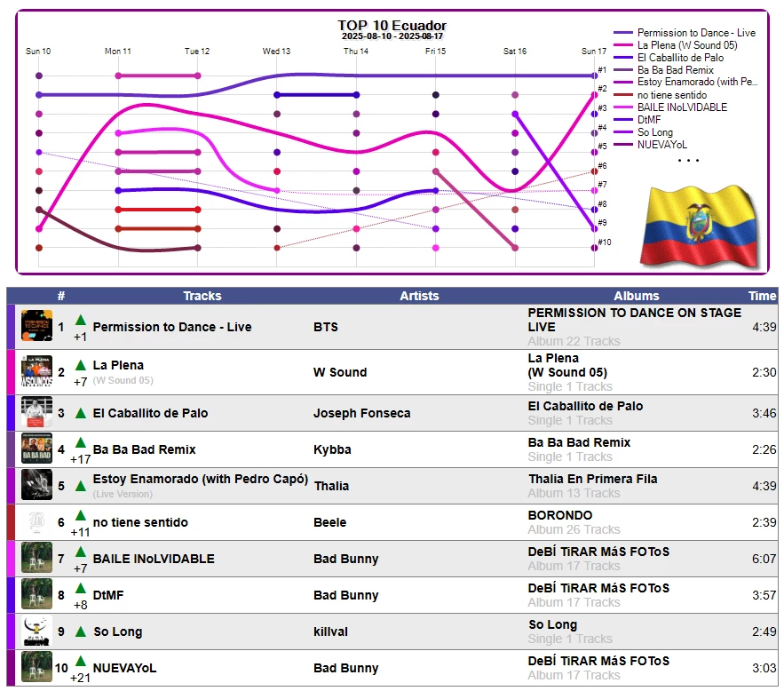Image resolution: width=784 pixels, height=691 pixels.
Task: Open the PERMISSION TO DANCE ON STAGE LIVE album
Action: [x=635, y=320]
